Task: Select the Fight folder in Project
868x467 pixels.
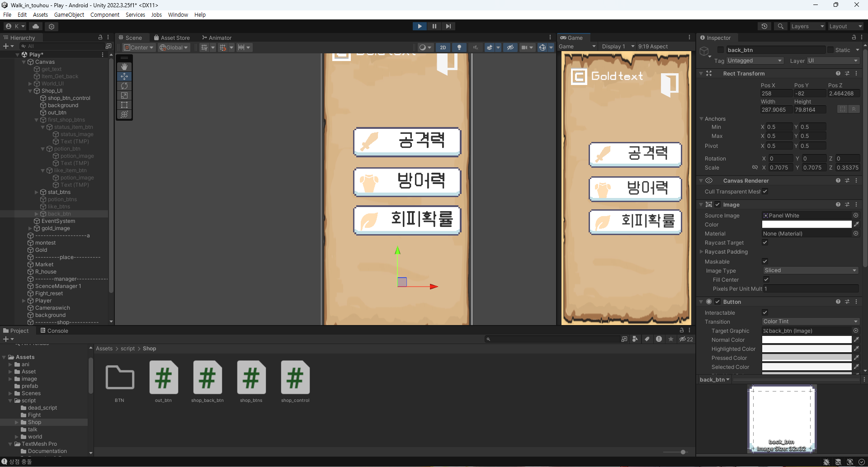Action: [x=34, y=415]
